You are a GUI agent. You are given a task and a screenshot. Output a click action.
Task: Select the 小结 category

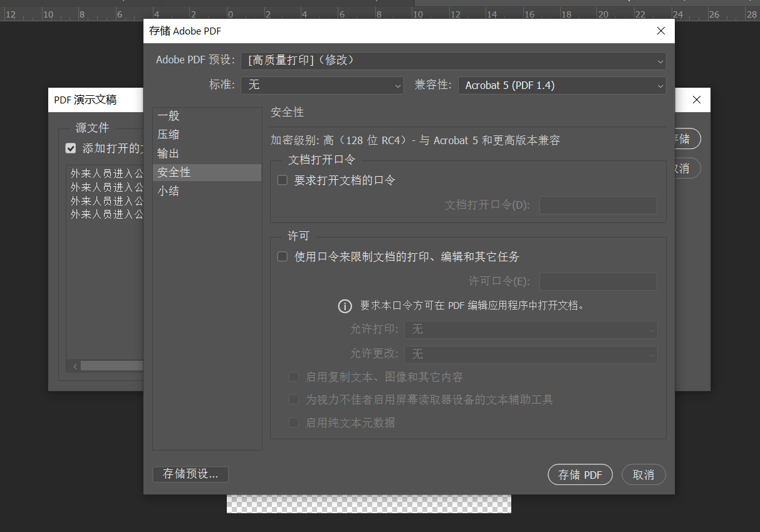[x=207, y=191]
